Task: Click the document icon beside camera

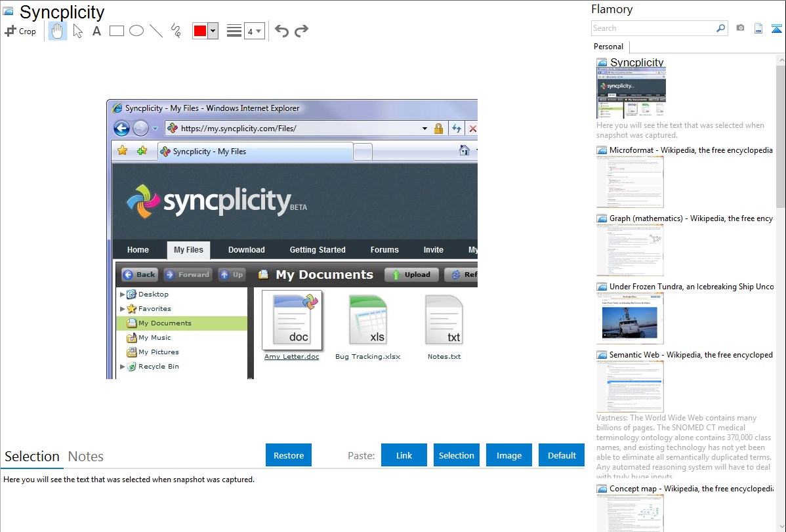Action: pos(758,28)
